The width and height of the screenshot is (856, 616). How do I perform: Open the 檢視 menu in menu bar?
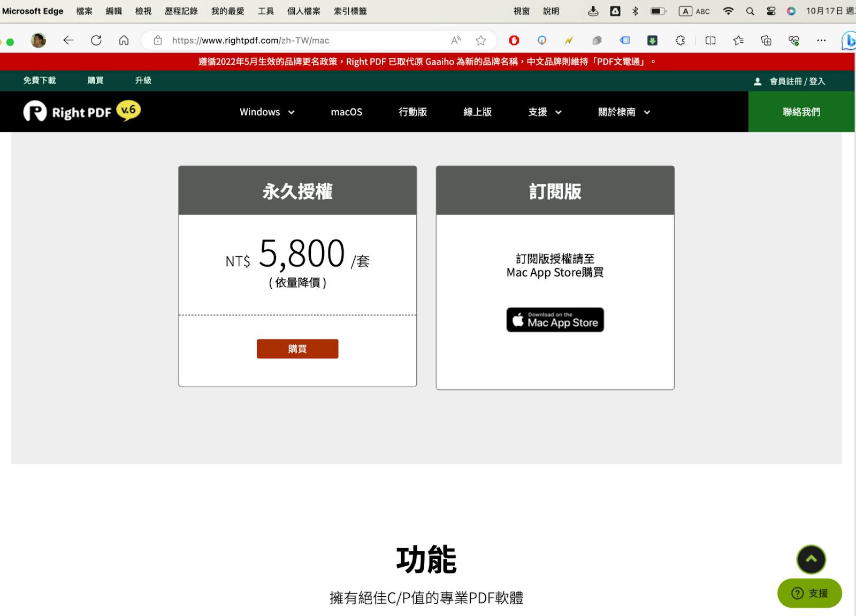point(143,11)
